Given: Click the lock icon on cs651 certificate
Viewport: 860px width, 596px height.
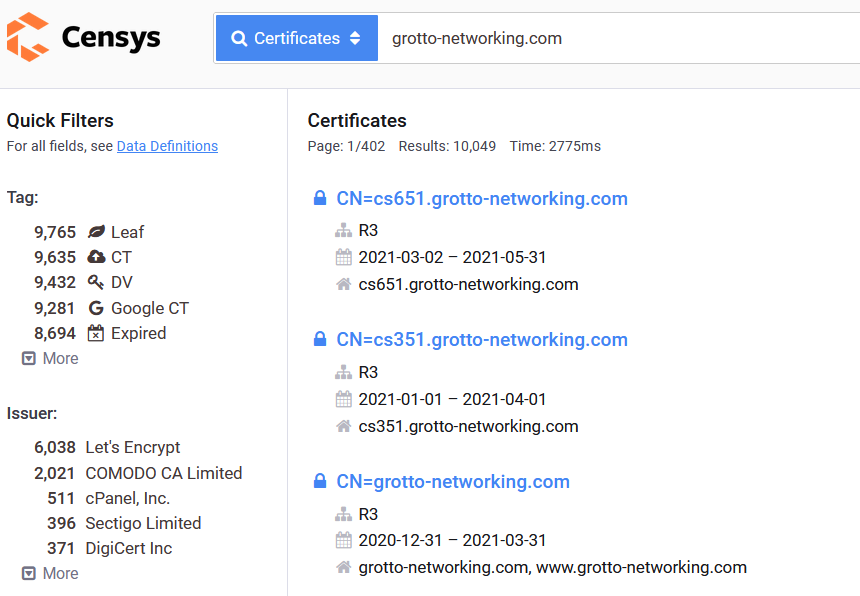Looking at the screenshot, I should click(320, 198).
